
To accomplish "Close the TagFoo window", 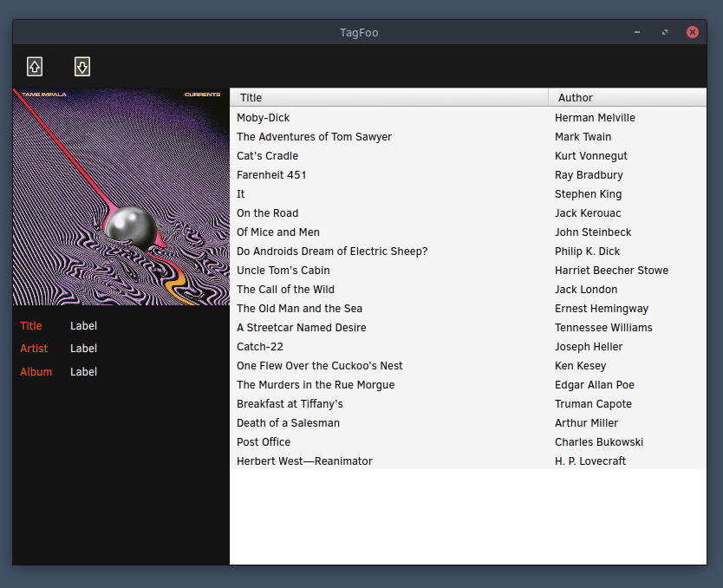I will click(692, 32).
